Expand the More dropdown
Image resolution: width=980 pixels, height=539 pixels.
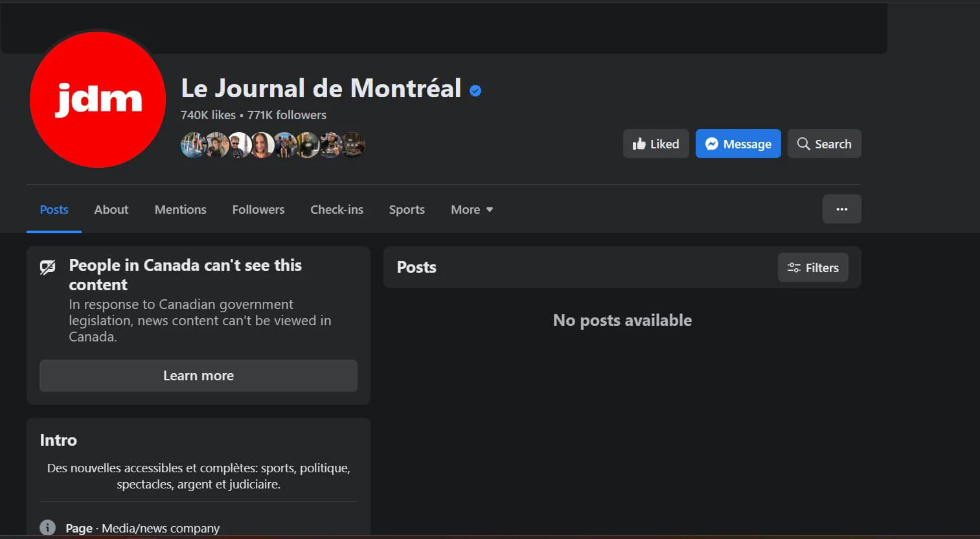click(472, 209)
